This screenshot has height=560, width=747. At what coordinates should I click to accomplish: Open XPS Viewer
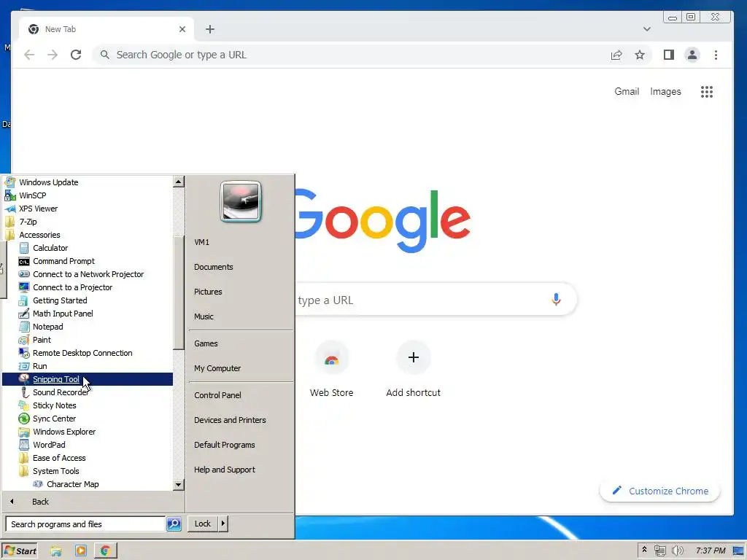tap(38, 209)
